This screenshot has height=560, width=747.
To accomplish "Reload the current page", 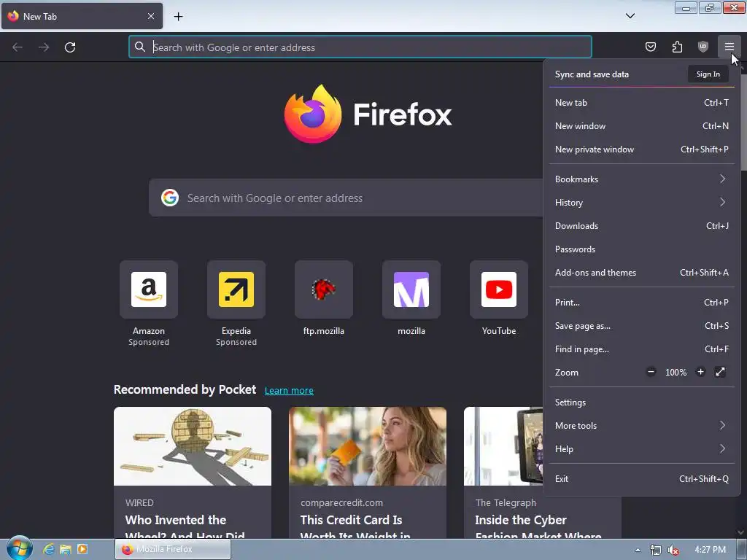I will 70,47.
